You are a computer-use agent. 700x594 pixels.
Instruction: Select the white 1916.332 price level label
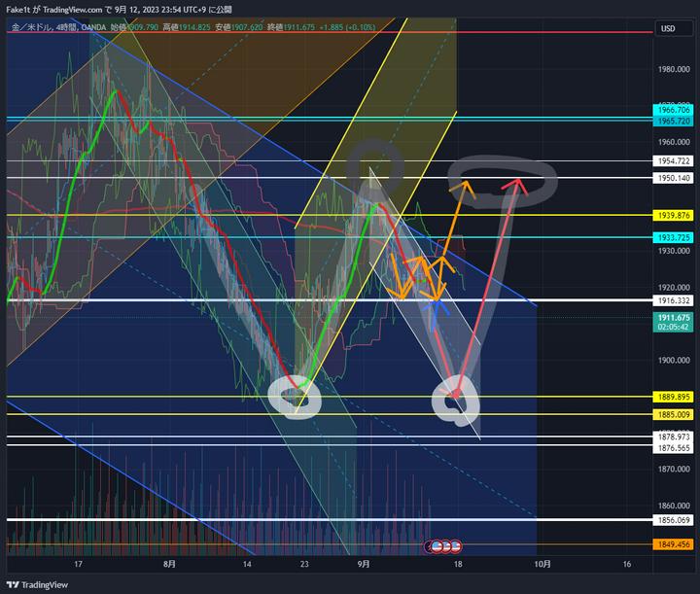coord(674,301)
